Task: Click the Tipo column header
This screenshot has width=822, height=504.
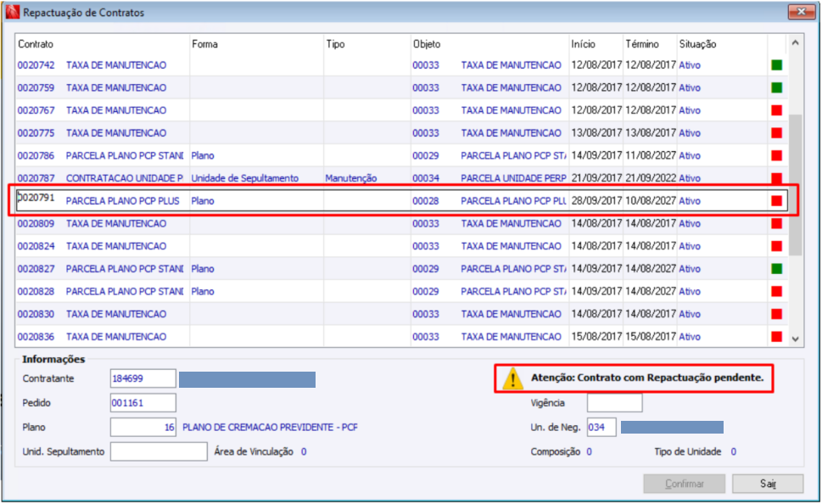Action: [336, 44]
